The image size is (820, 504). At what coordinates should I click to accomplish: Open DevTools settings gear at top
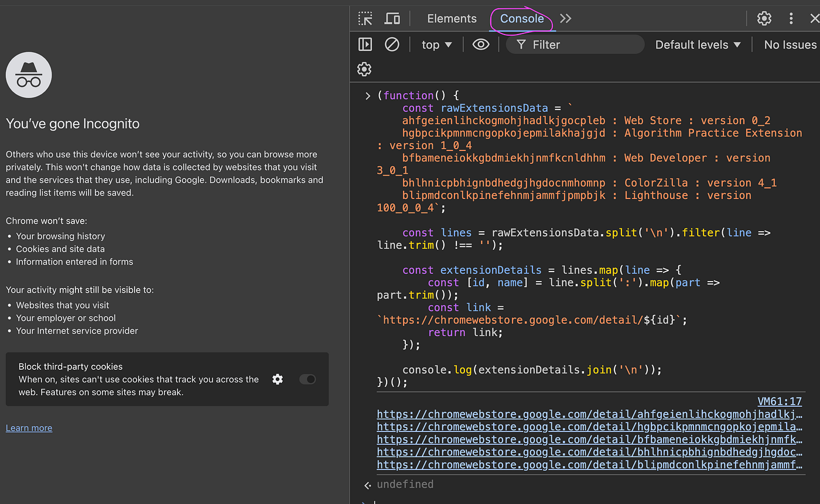coord(764,19)
